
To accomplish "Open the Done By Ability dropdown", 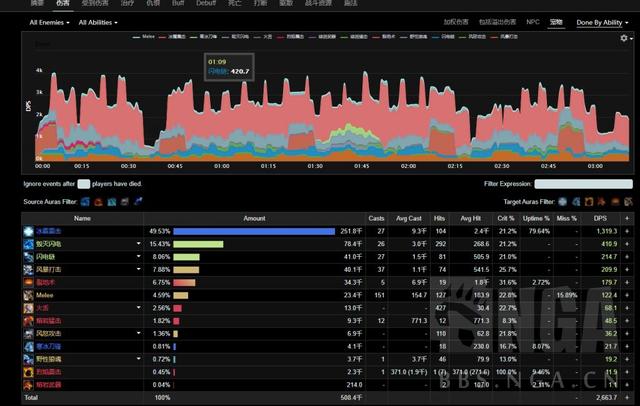I will point(602,22).
